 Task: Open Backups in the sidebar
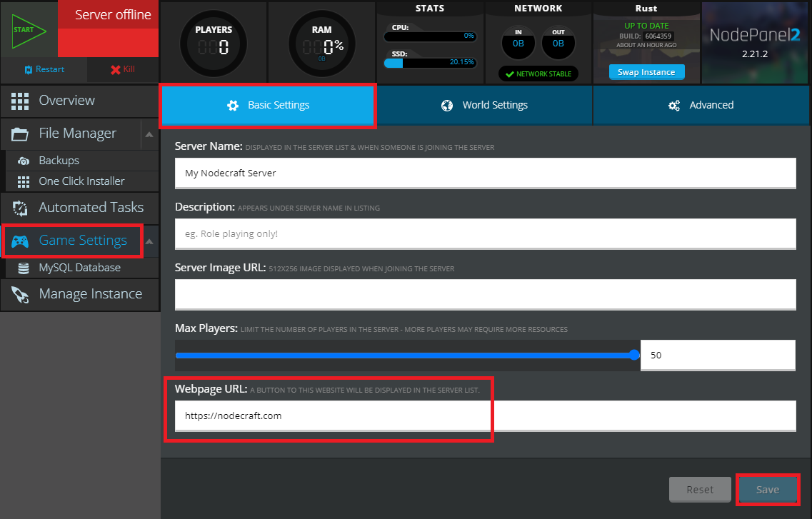click(59, 161)
